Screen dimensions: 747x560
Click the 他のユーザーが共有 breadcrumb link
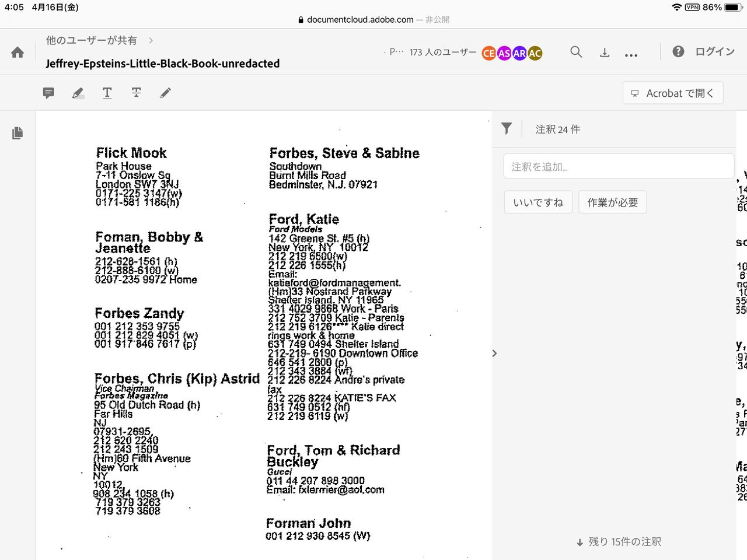(92, 40)
